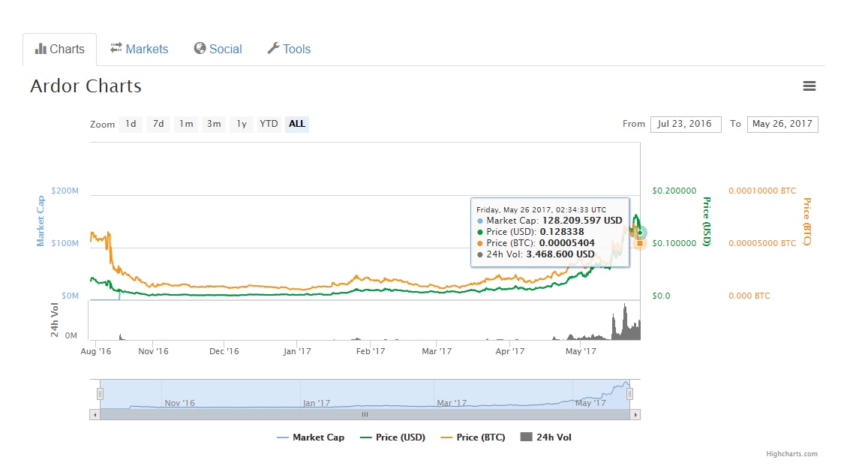
Task: Click the orange Price (BTC) marker point
Action: [640, 243]
